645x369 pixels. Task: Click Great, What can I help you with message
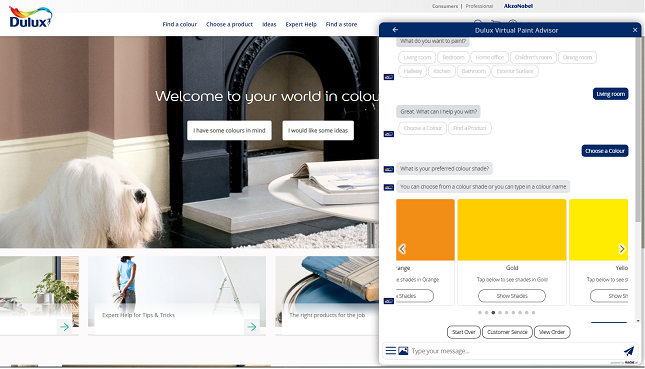(x=439, y=111)
